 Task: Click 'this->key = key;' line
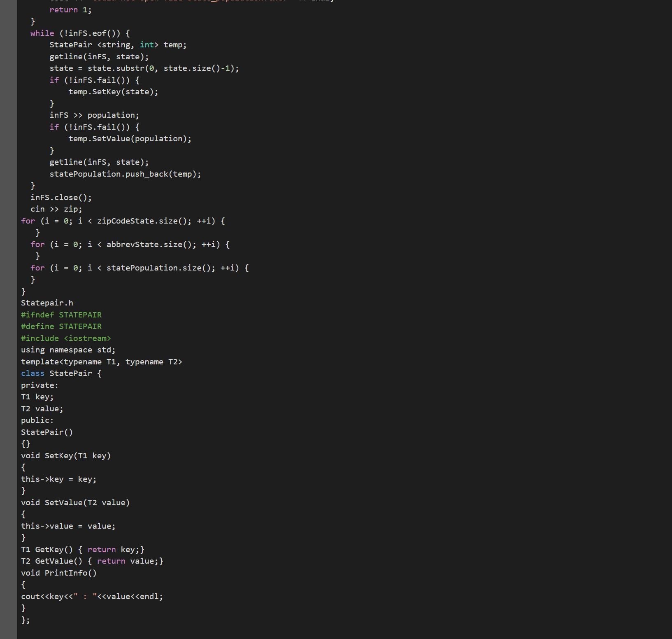[x=59, y=479]
